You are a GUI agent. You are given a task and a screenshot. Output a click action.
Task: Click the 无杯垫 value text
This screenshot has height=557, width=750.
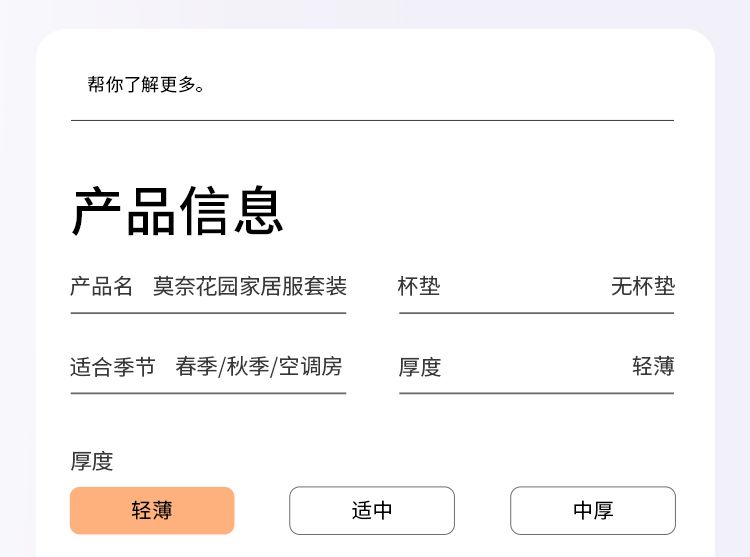coord(643,287)
